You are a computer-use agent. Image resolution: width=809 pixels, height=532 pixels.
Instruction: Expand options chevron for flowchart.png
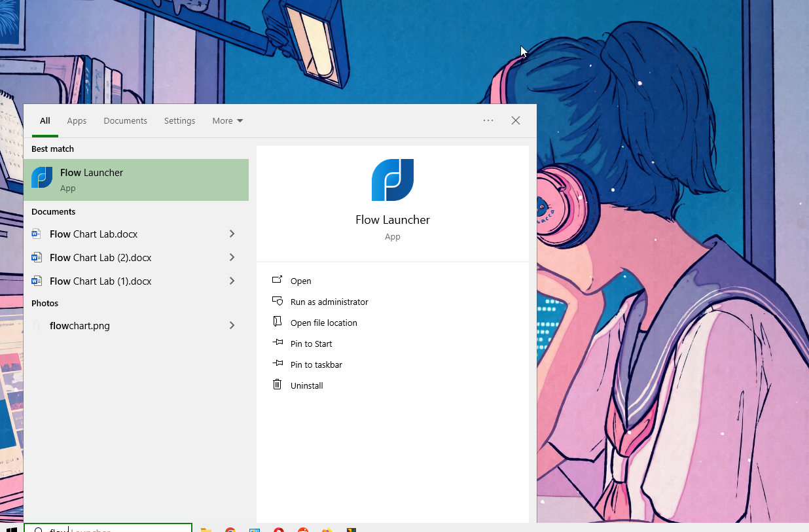click(x=232, y=325)
